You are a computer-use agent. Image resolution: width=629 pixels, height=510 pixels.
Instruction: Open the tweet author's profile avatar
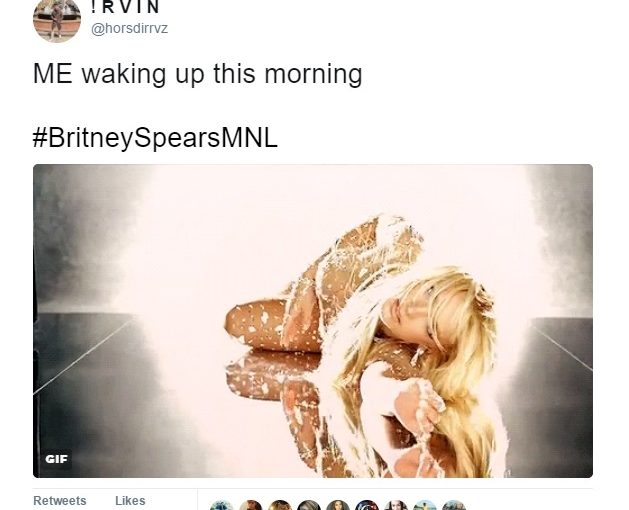[57, 20]
